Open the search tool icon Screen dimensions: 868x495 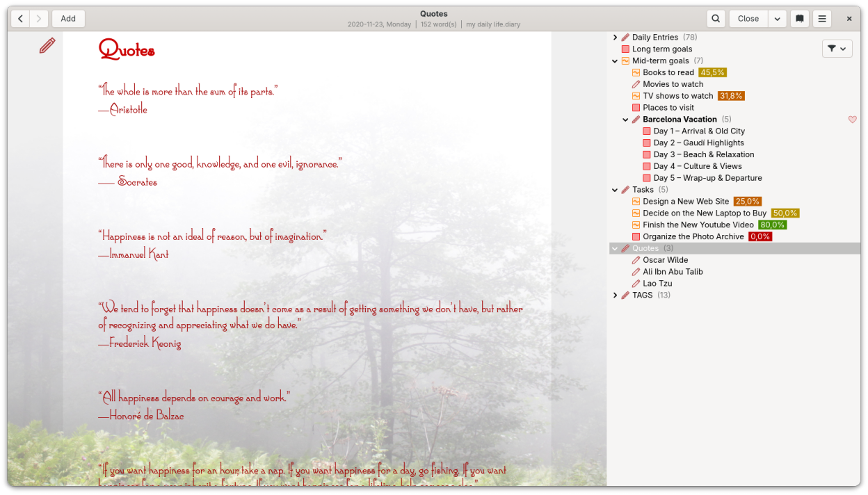[716, 19]
